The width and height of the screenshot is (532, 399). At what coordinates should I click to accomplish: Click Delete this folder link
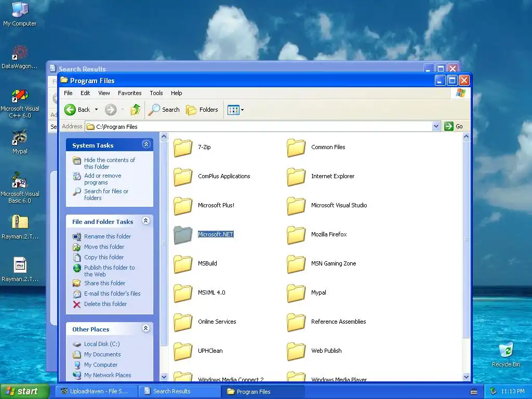105,304
